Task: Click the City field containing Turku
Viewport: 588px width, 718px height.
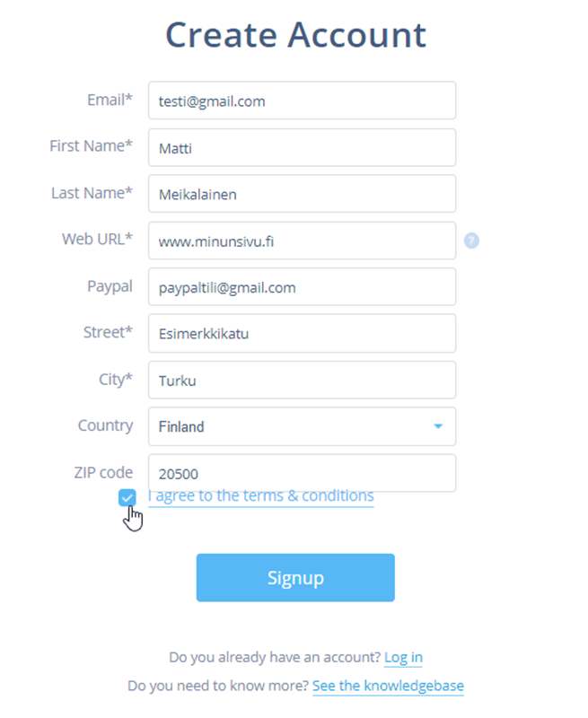Action: [x=302, y=380]
